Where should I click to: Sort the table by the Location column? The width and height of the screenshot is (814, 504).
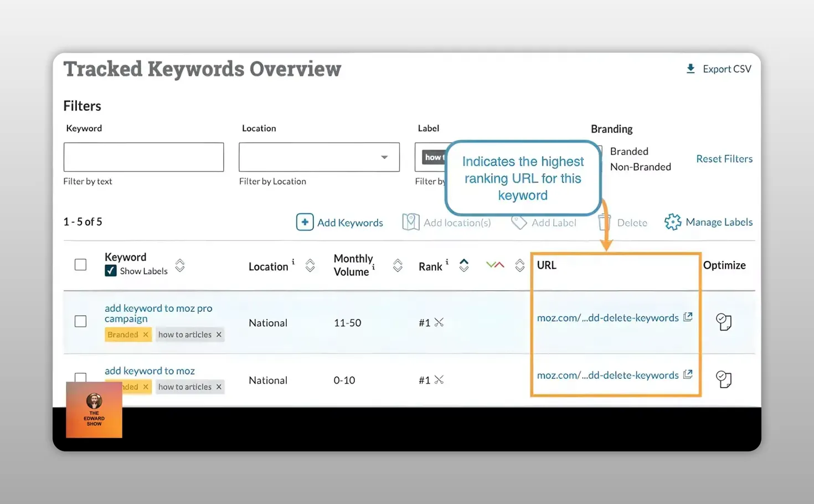310,265
